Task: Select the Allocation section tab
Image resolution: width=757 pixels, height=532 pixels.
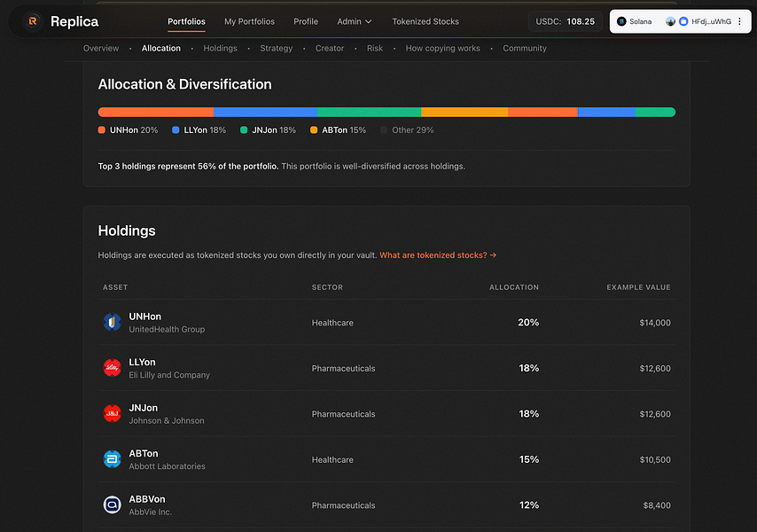Action: tap(160, 48)
